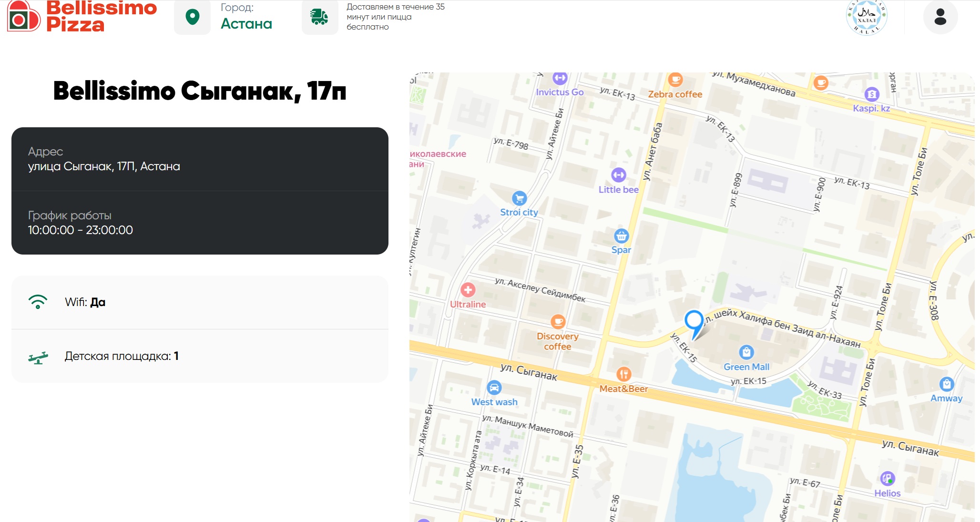Select Invictus Go gym marker
This screenshot has width=980, height=522.
[560, 78]
